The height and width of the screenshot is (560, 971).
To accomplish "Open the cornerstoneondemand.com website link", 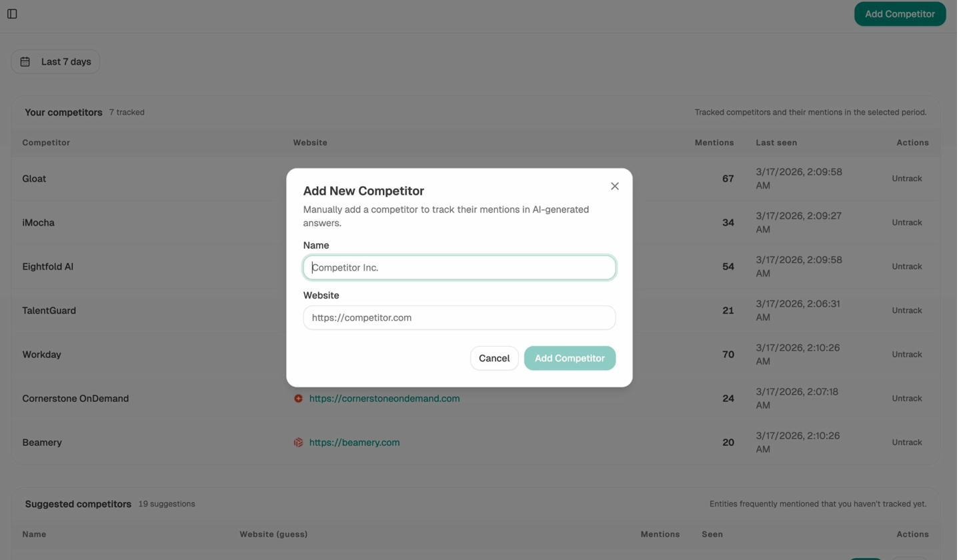I will 384,398.
